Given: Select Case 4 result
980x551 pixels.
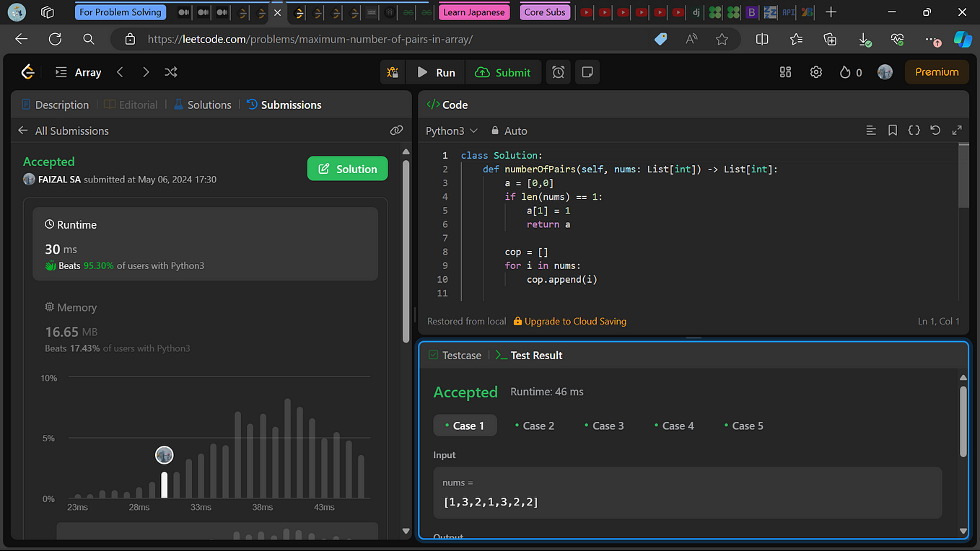Looking at the screenshot, I should (x=674, y=426).
